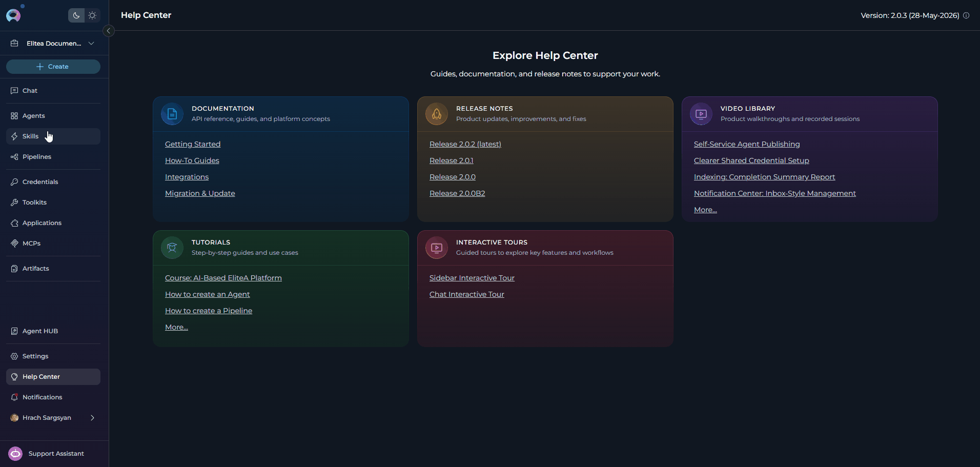This screenshot has height=467, width=980.
Task: Open Toolkits in the sidebar
Action: 53,202
